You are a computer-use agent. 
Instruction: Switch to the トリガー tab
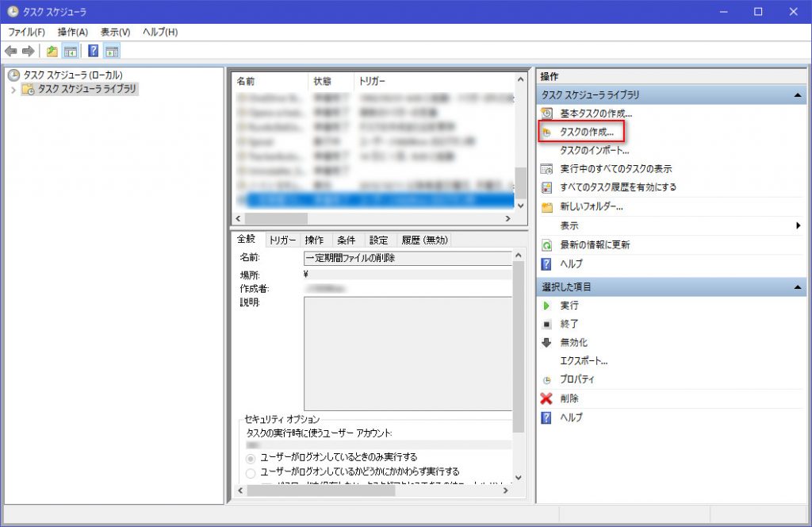click(282, 240)
